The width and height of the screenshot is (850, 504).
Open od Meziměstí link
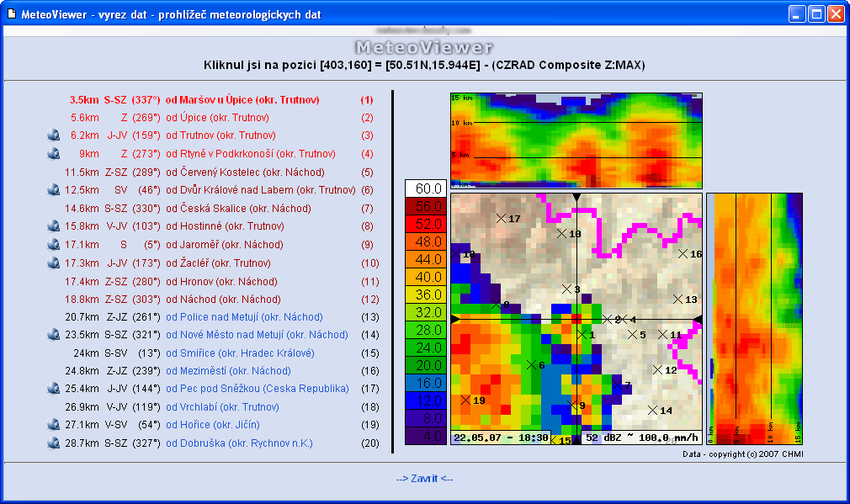click(x=228, y=371)
